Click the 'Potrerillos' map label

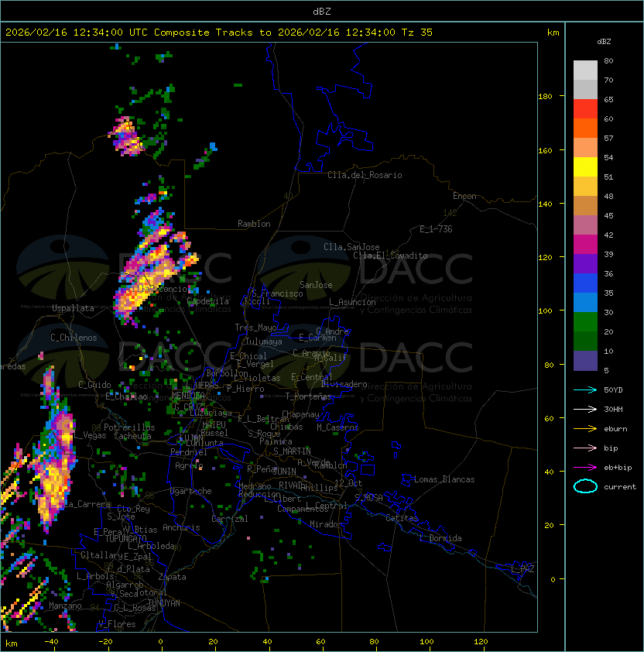pos(129,427)
